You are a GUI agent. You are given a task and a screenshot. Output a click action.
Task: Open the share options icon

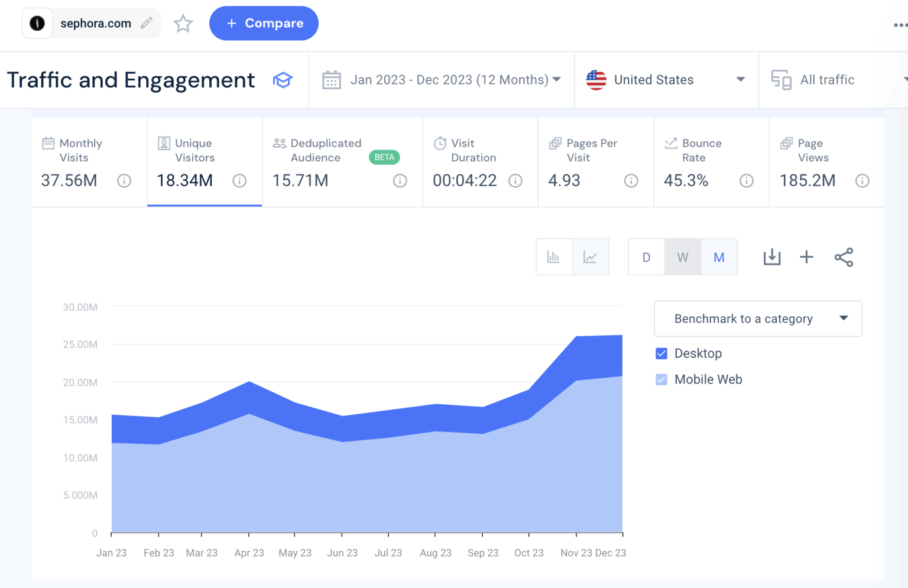click(844, 256)
